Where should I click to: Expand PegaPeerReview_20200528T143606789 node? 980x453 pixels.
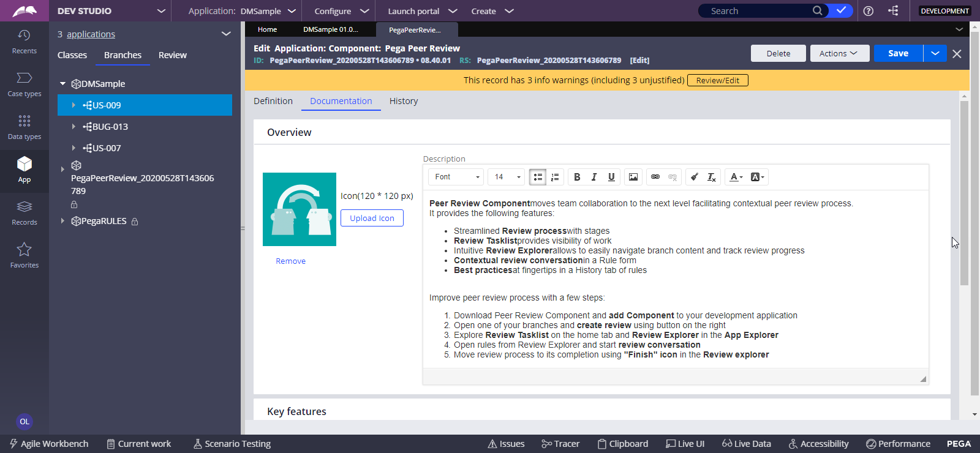point(62,170)
